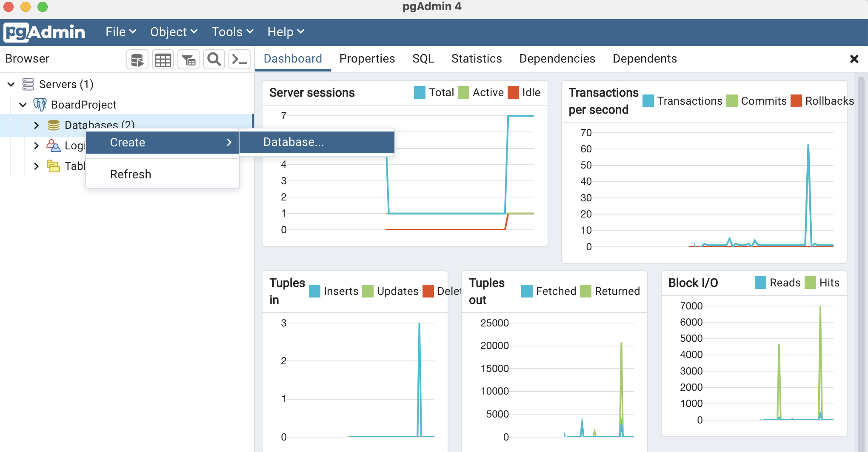Select the Databases (2) tree row
The image size is (868, 452).
[x=127, y=125]
